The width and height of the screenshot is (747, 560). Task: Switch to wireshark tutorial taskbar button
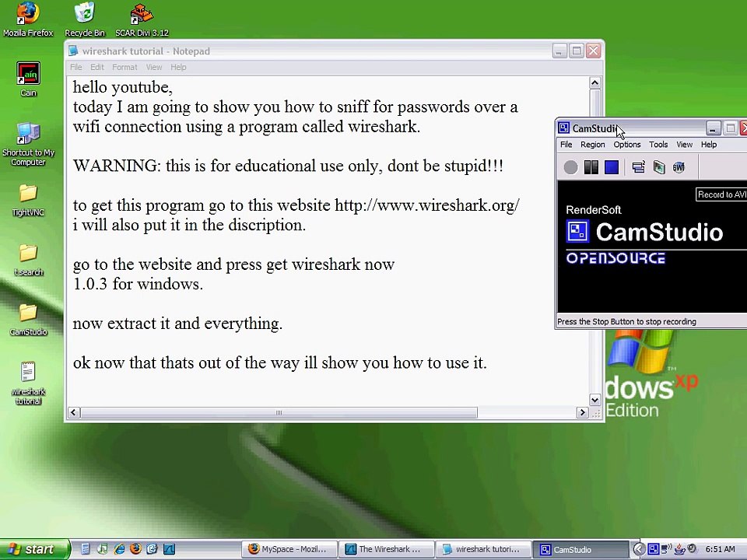click(x=483, y=549)
